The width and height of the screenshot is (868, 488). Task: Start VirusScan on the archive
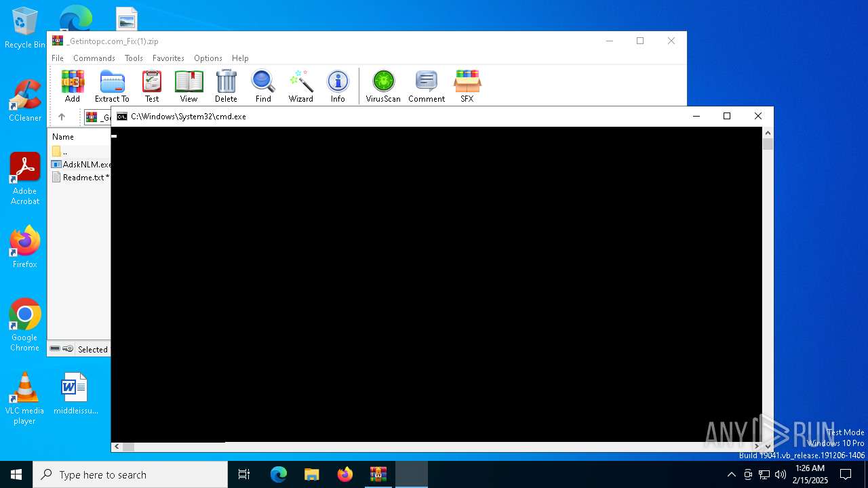pyautogui.click(x=383, y=86)
